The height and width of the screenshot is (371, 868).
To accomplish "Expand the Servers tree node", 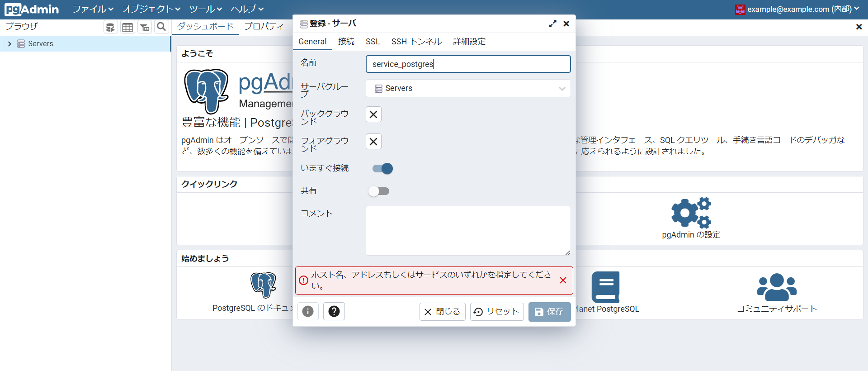I will point(9,44).
